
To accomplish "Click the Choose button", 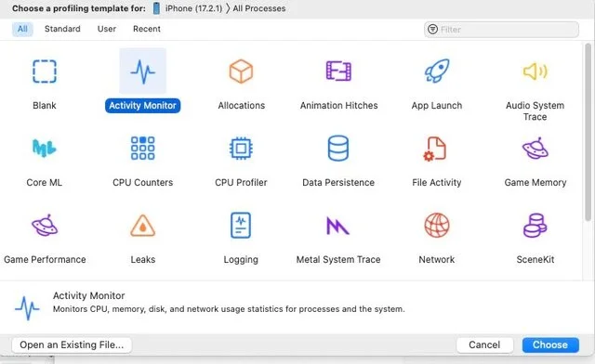I will coord(550,344).
